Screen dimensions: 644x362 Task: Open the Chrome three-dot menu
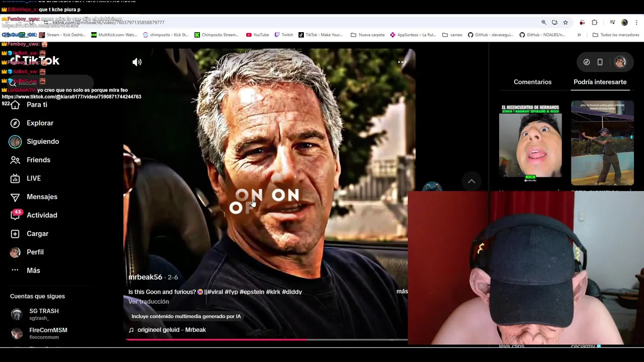pyautogui.click(x=636, y=23)
